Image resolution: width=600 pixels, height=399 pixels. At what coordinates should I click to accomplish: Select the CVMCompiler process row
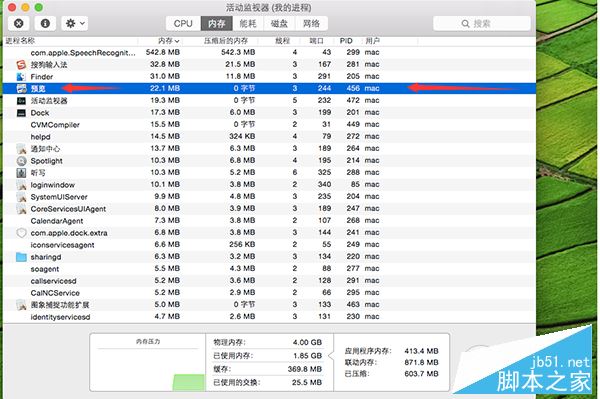269,124
